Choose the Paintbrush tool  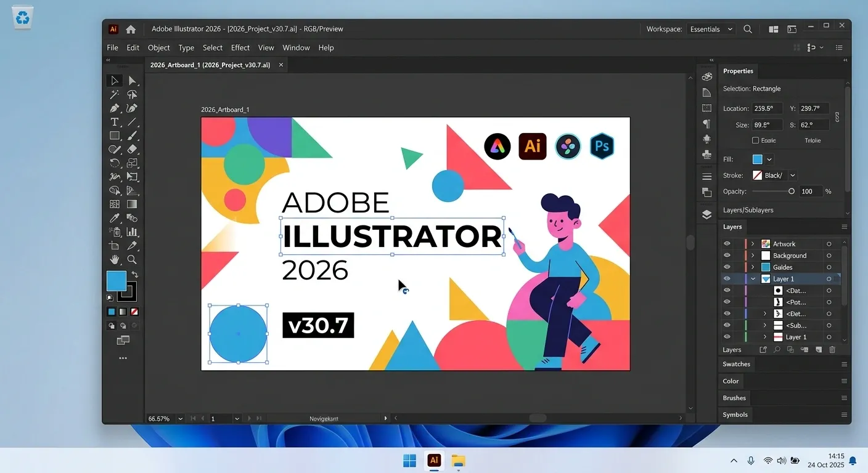point(132,135)
